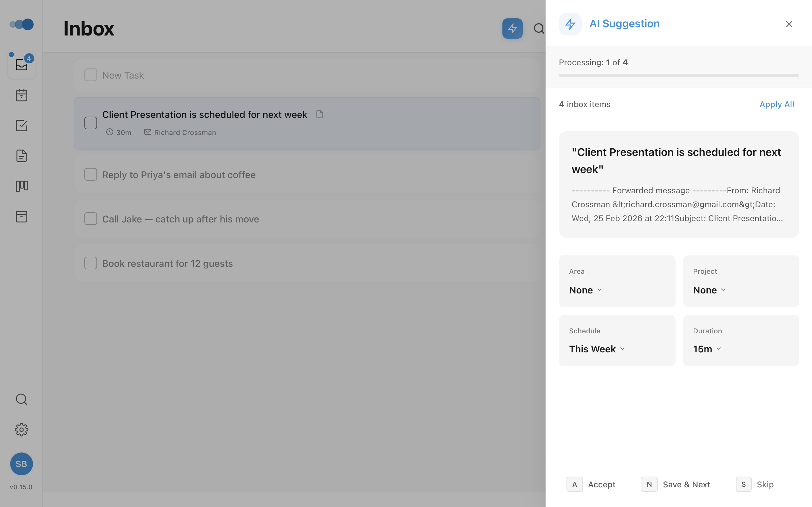This screenshot has height=507, width=812.
Task: Open the Upcoming calendar view
Action: tap(21, 95)
